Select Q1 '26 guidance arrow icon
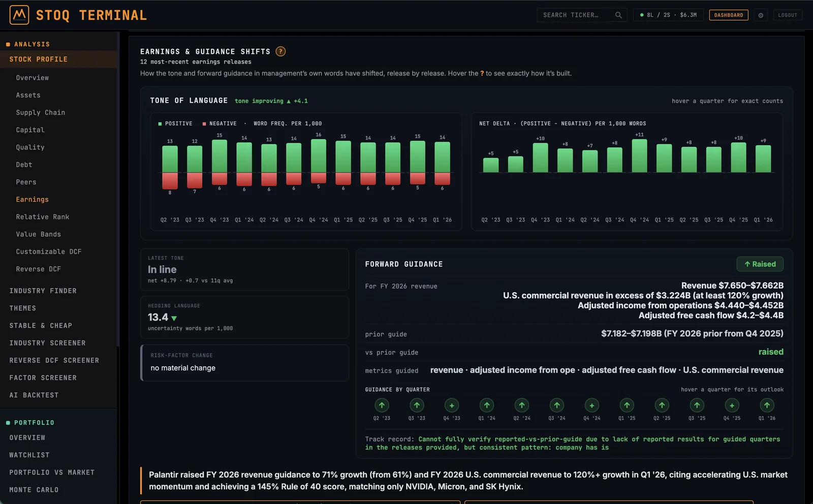 coord(767,405)
